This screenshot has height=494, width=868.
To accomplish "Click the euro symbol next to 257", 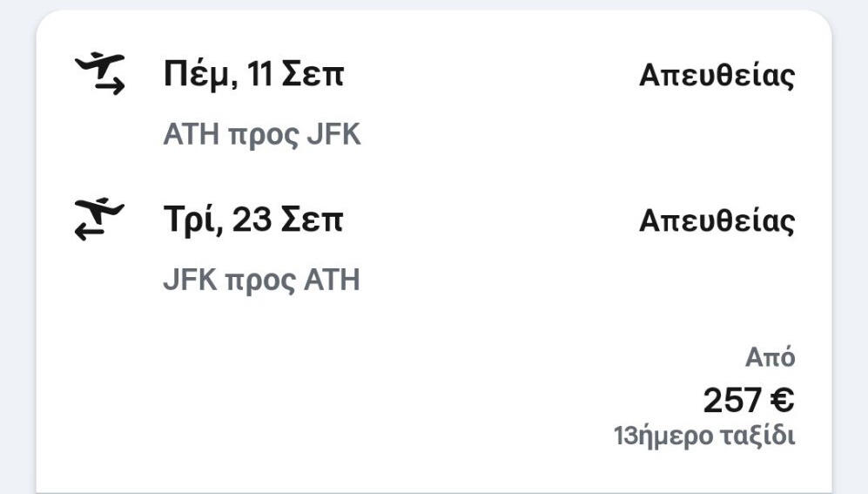I will 783,401.
